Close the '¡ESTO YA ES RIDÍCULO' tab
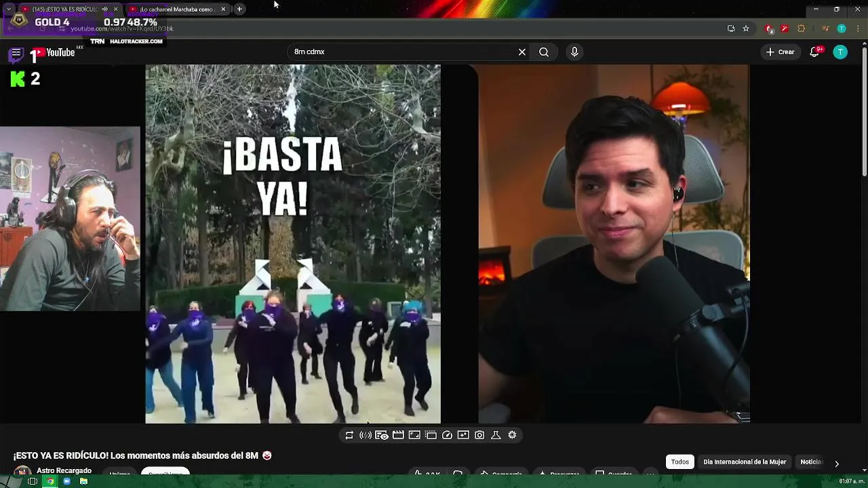868x488 pixels. [x=115, y=9]
